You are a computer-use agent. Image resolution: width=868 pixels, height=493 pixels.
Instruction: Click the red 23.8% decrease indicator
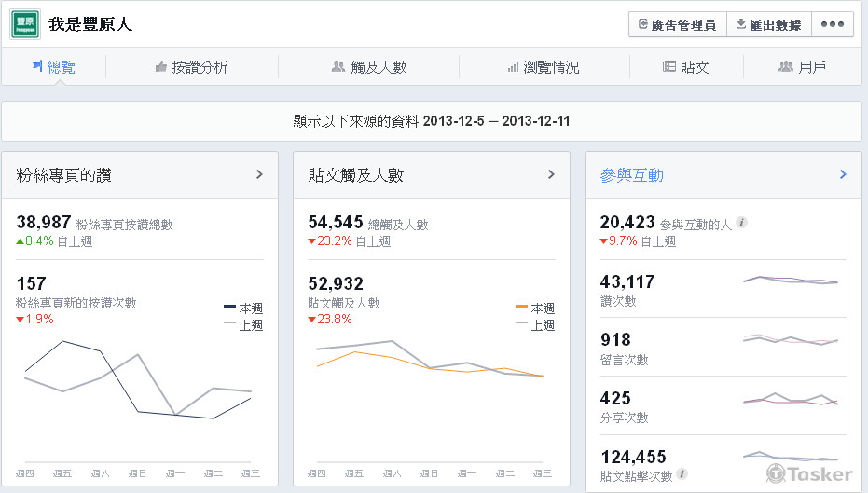[x=330, y=320]
